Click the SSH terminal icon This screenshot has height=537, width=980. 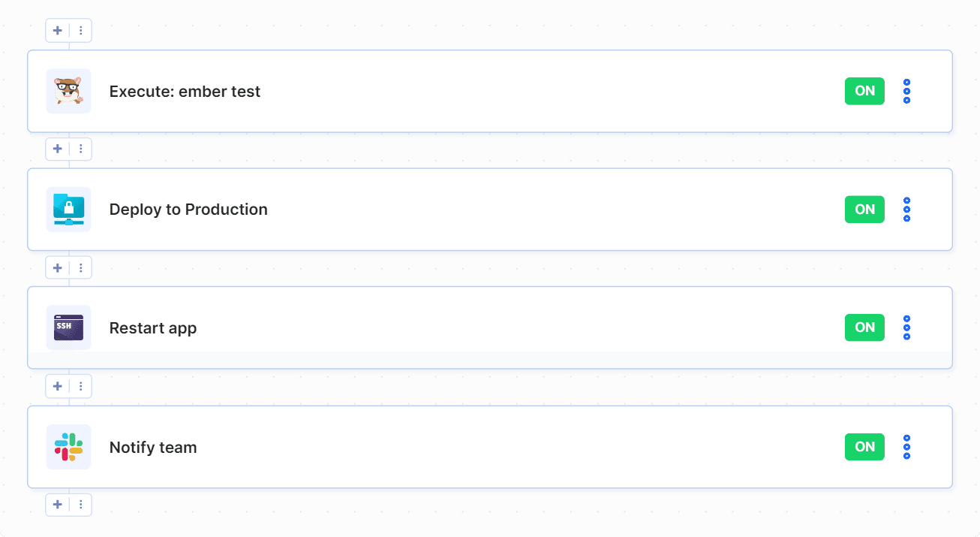click(68, 327)
